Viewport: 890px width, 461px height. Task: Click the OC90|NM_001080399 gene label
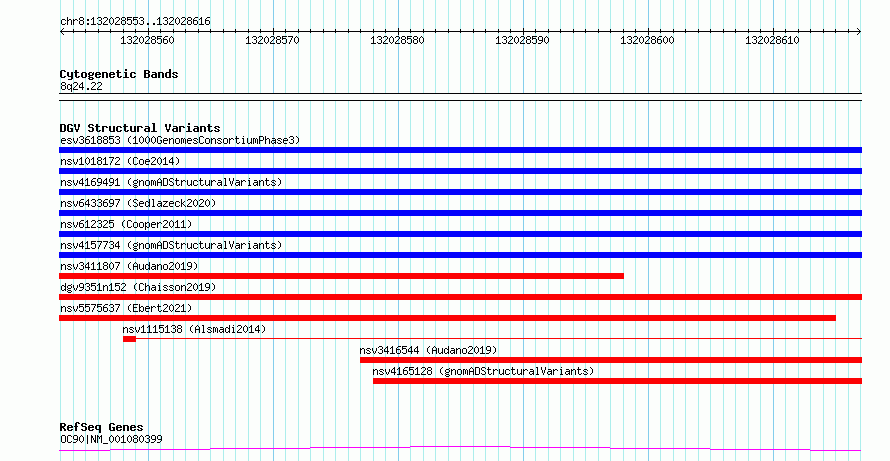[x=111, y=439]
